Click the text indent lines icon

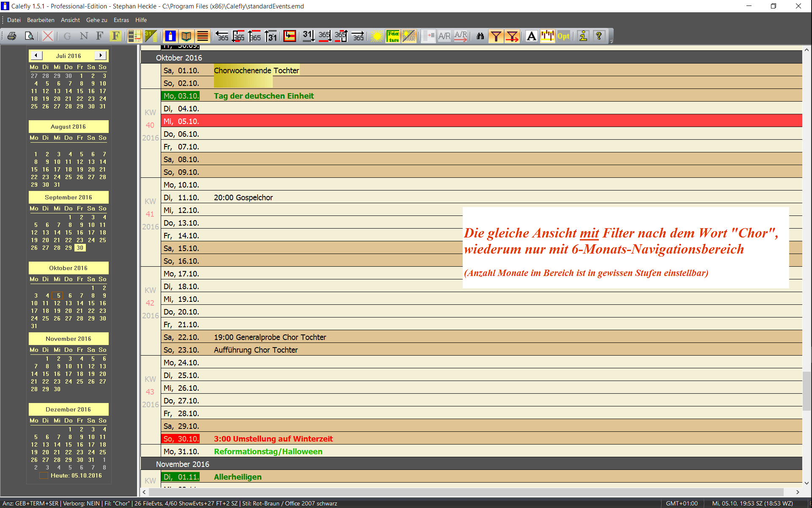(428, 36)
